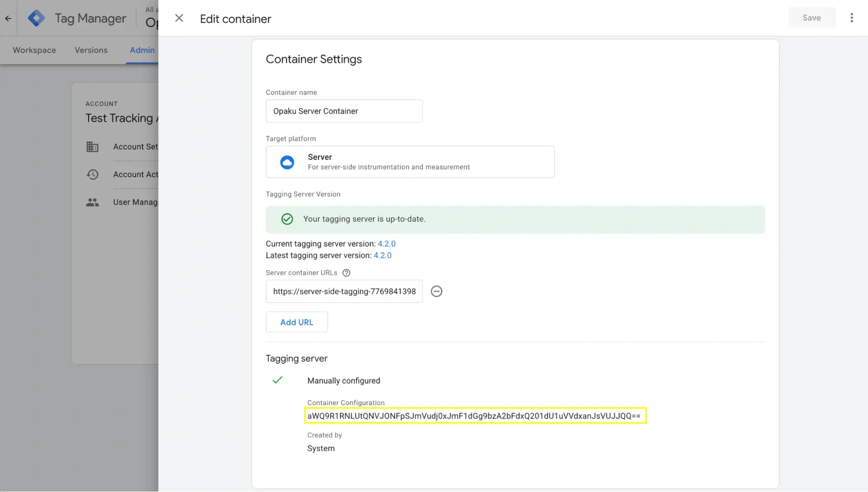
Task: Open latest tagging server version 4.2.0 link
Action: [x=383, y=255]
